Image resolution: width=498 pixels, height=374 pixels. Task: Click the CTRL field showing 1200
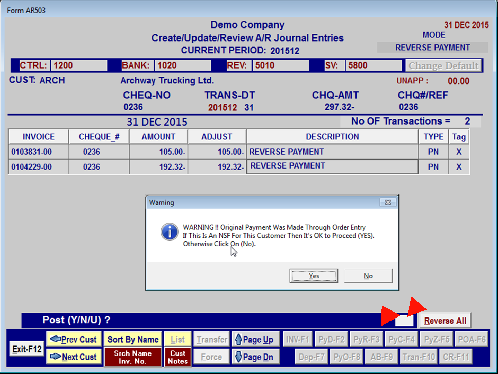[79, 65]
